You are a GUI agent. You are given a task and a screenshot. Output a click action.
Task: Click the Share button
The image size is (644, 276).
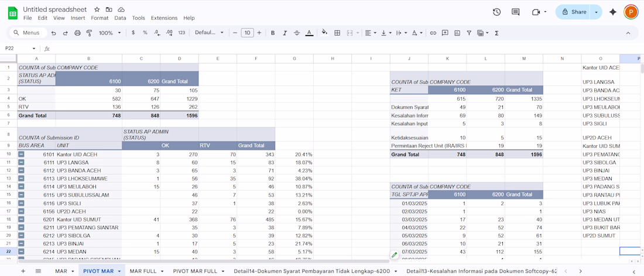coord(574,12)
